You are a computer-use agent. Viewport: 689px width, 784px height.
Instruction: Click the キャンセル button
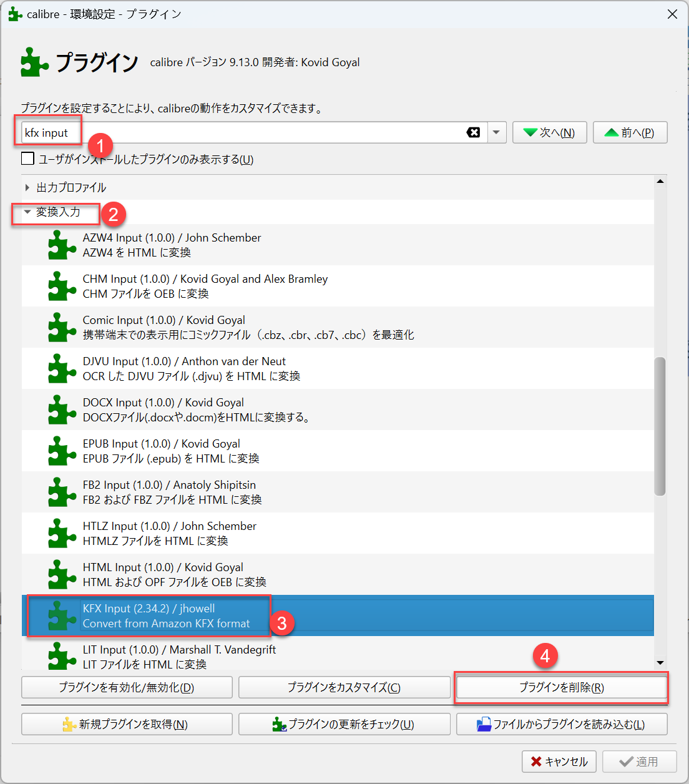click(559, 762)
